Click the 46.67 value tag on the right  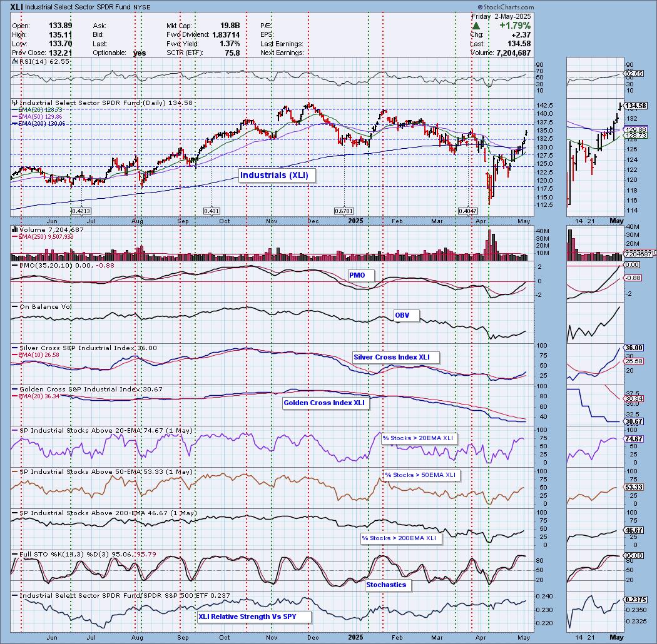(x=634, y=530)
